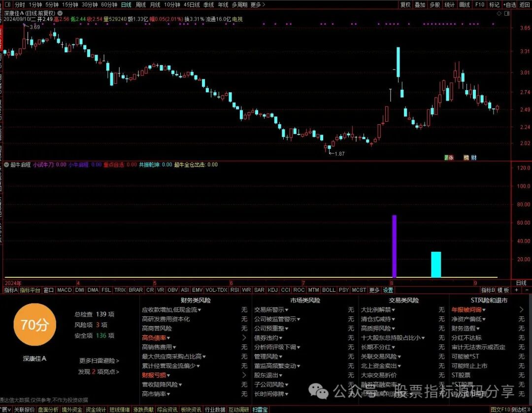Click the 标记 mark button
The height and width of the screenshot is (413, 532).
pyautogui.click(x=494, y=5)
